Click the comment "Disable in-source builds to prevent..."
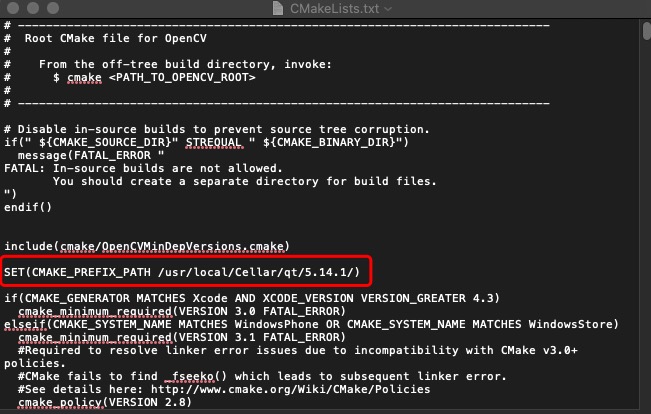This screenshot has width=651, height=414. tap(217, 129)
